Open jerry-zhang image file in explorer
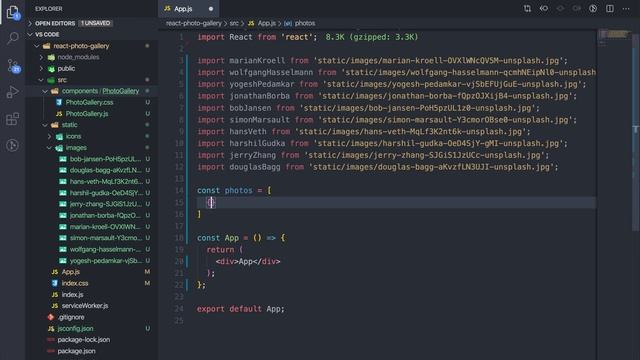Viewport: 640px width, 360px height. pyautogui.click(x=106, y=204)
